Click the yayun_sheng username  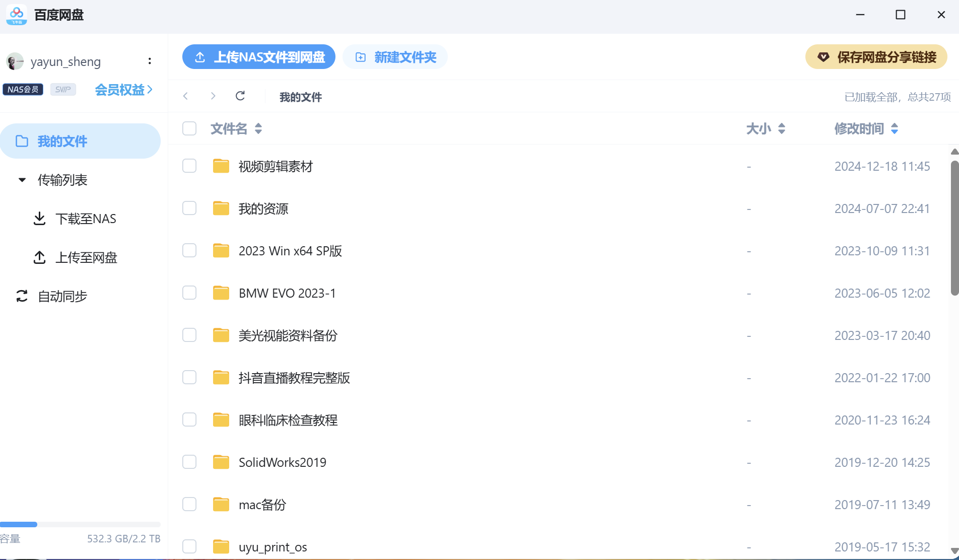coord(65,61)
